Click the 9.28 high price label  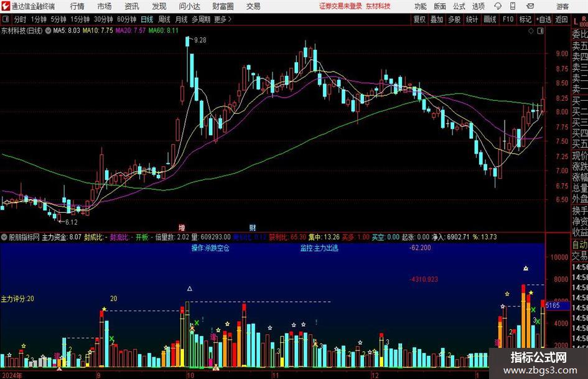pos(200,40)
